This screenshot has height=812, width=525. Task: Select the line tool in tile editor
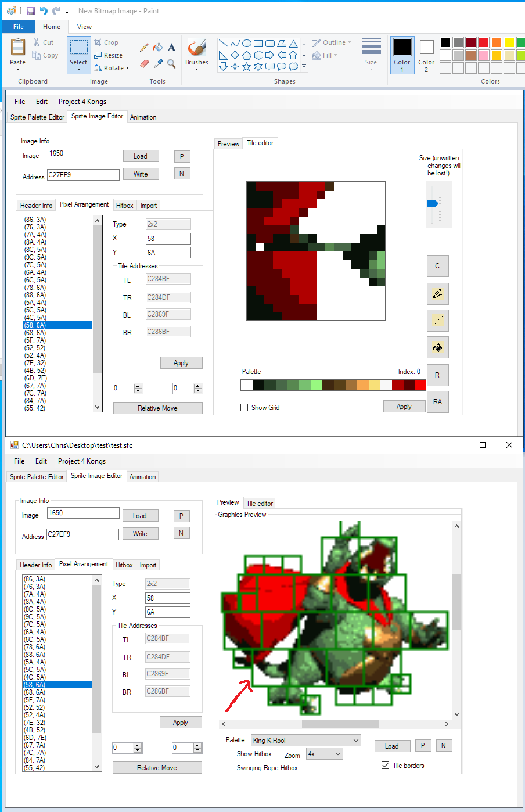tap(437, 321)
